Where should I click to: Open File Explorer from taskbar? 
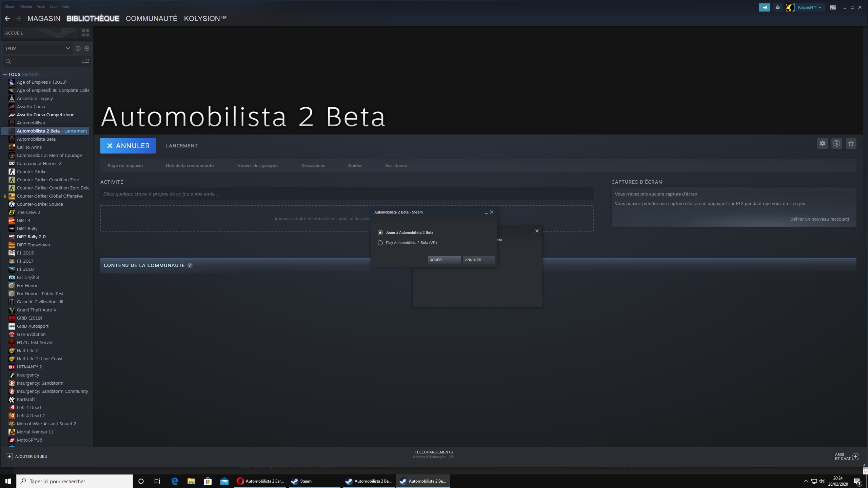pos(191,481)
